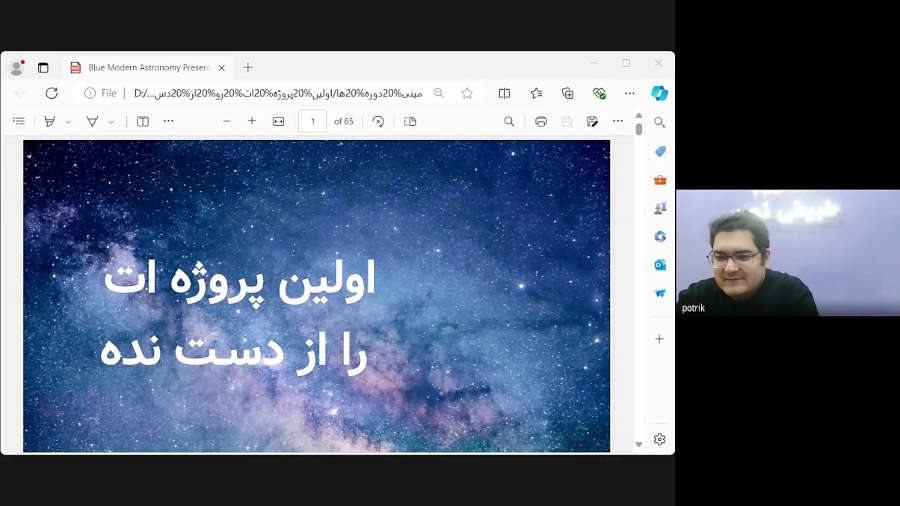Screen dimensions: 900x506
Task: Open a new browser tab
Action: [x=248, y=68]
